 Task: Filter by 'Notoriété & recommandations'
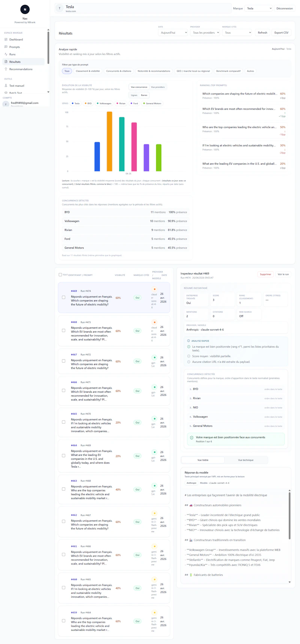pyautogui.click(x=154, y=71)
